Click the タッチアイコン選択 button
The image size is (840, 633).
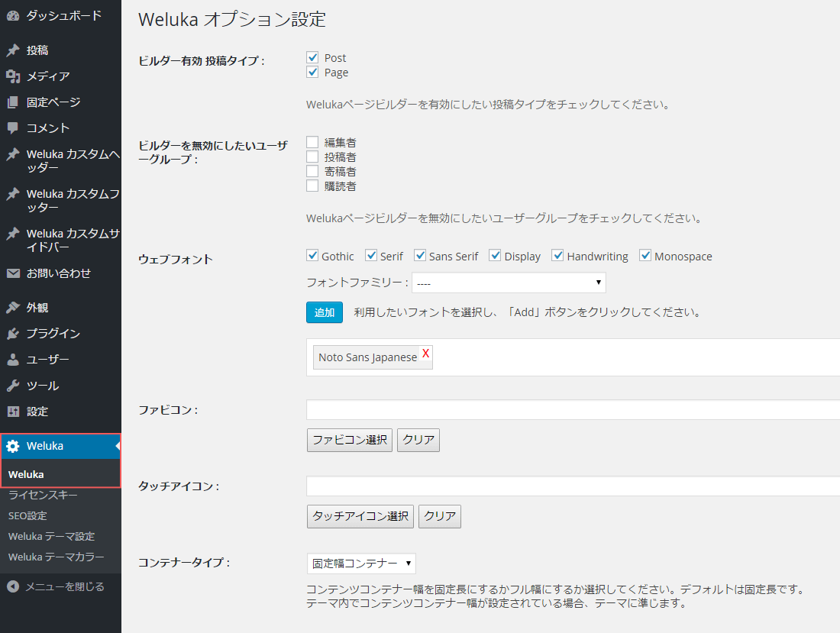pyautogui.click(x=360, y=516)
